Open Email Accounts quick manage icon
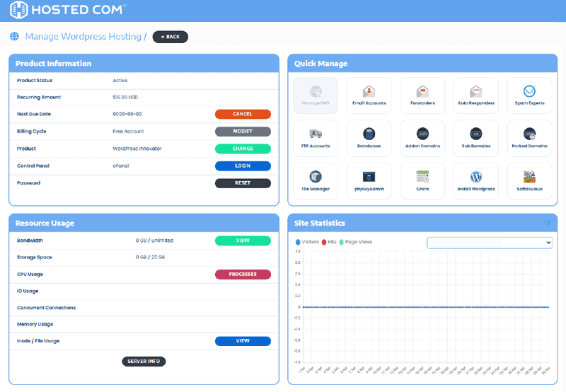Viewport: 566px width, 392px height. click(369, 96)
